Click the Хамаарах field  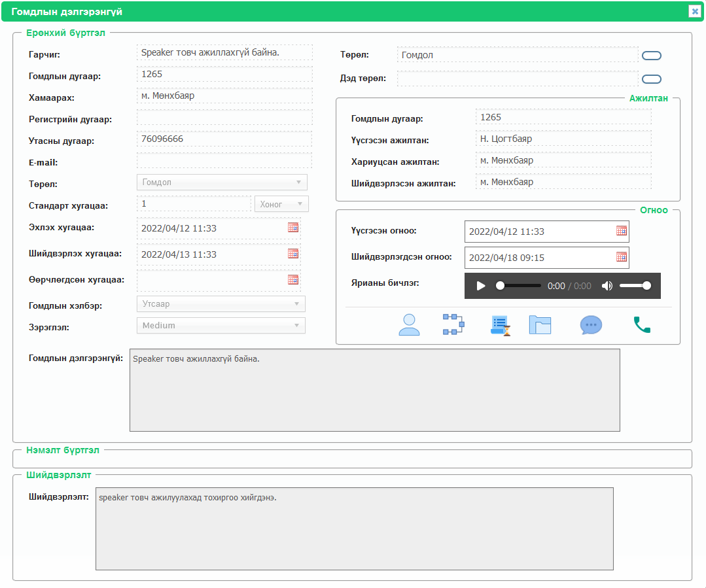224,95
